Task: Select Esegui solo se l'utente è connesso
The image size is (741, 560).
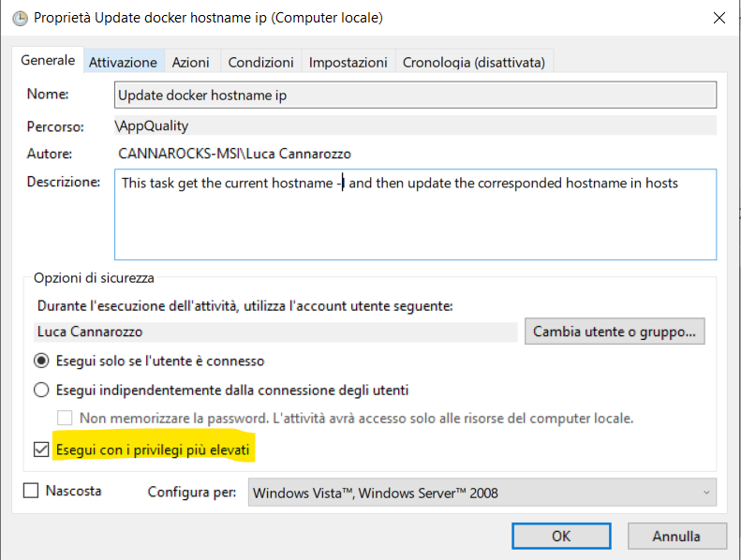Action: (41, 361)
